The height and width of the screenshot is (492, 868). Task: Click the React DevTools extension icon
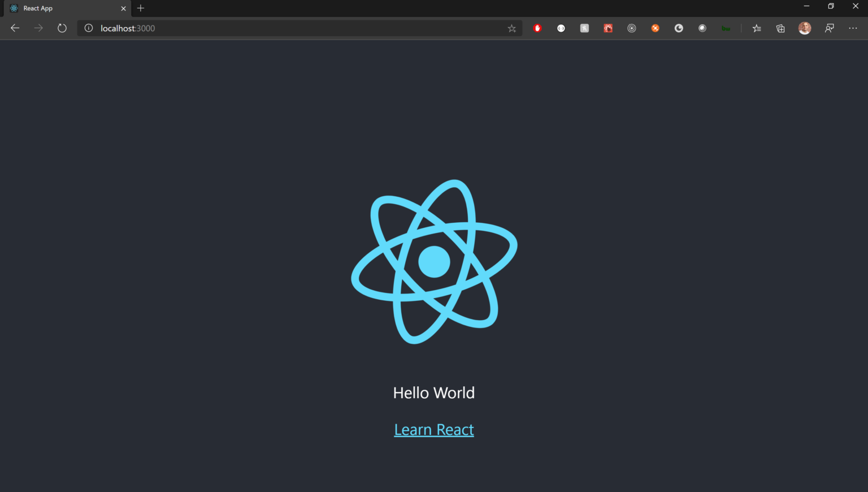(608, 28)
